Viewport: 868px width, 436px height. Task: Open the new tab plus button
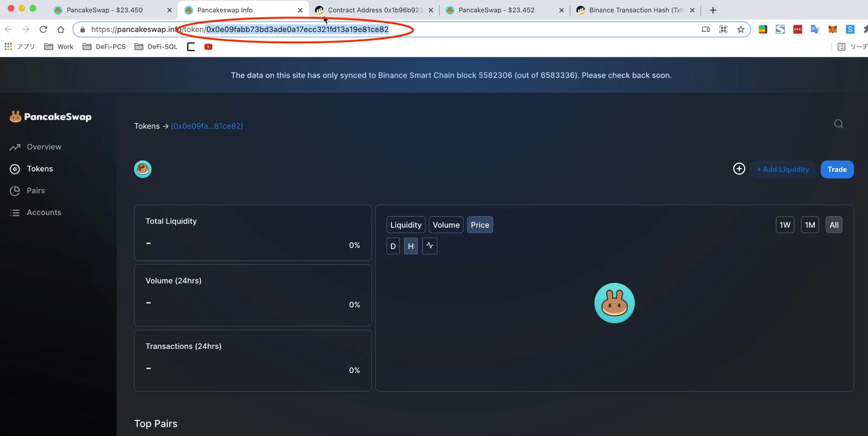713,10
